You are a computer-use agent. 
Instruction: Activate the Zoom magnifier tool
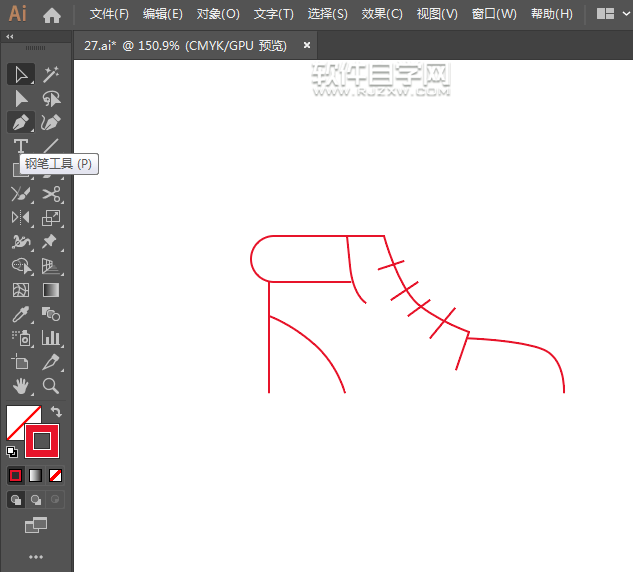pos(51,385)
